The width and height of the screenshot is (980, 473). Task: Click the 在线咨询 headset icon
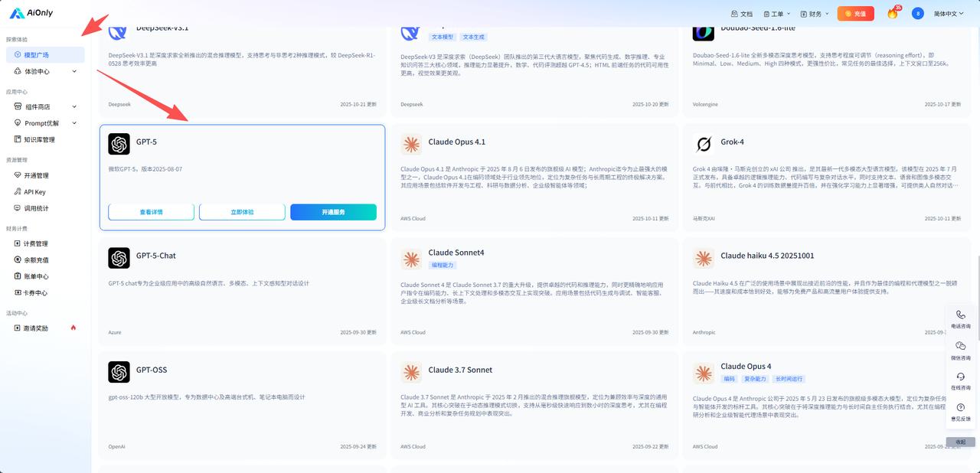click(961, 377)
